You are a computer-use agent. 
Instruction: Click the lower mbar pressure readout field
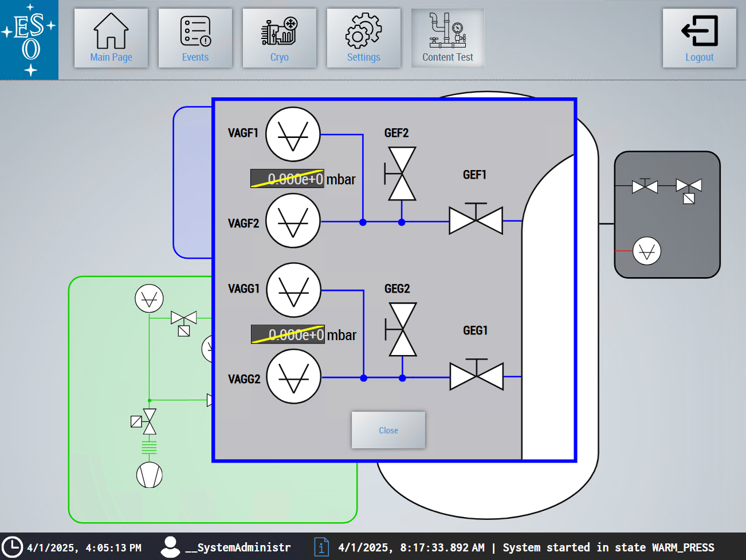pos(288,334)
